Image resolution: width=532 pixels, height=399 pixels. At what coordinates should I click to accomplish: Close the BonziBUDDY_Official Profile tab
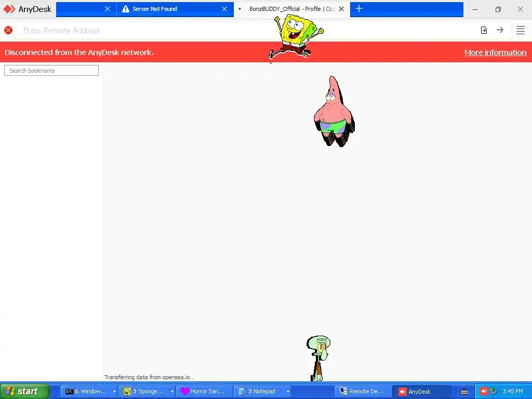[x=341, y=9]
